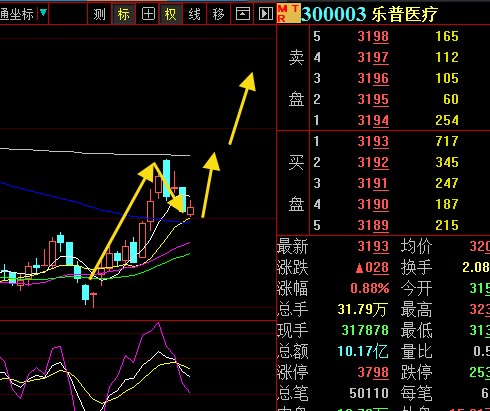Screen dimensions: 490x411
Task: Click the grid window layout icon
Action: pos(148,14)
